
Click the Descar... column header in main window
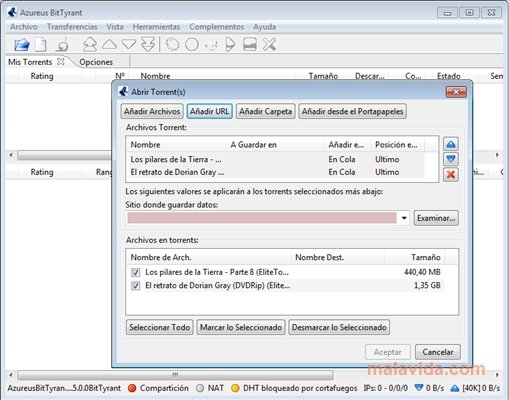tap(370, 76)
